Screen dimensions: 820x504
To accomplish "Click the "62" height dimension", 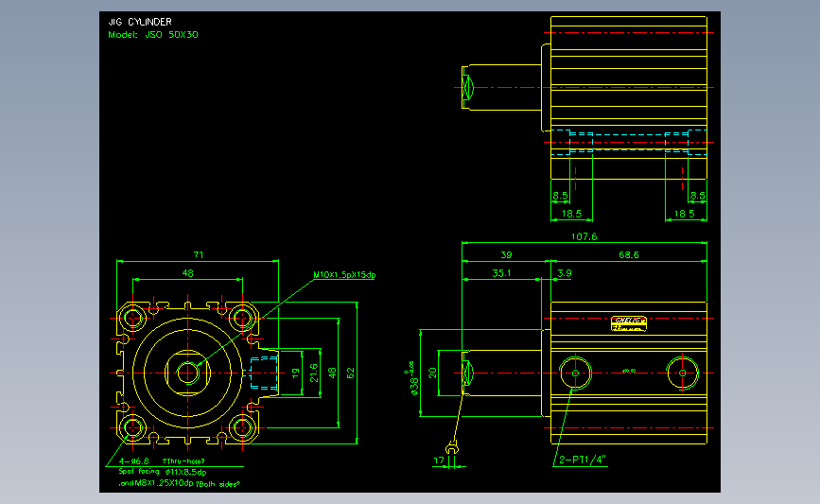I will (350, 373).
